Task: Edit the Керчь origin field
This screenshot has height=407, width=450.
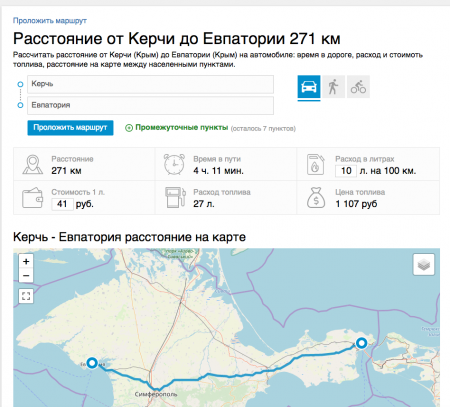Action: tap(150, 84)
